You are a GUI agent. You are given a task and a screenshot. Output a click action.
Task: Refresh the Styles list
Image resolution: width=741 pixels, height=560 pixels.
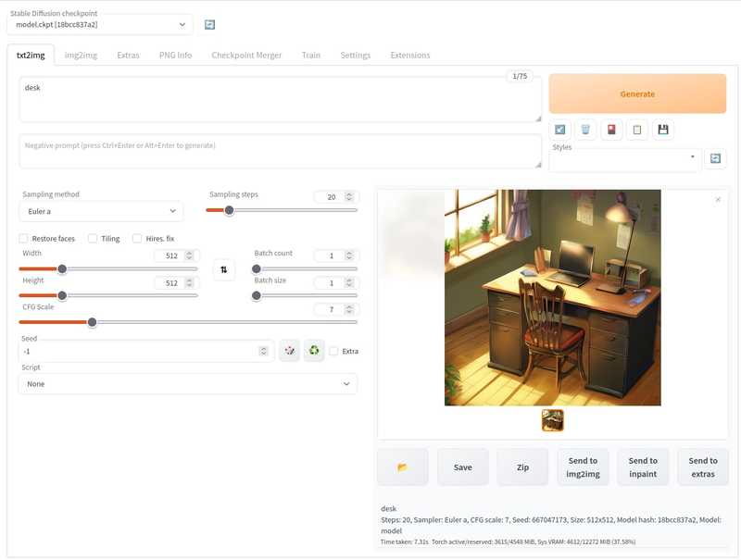pos(715,158)
